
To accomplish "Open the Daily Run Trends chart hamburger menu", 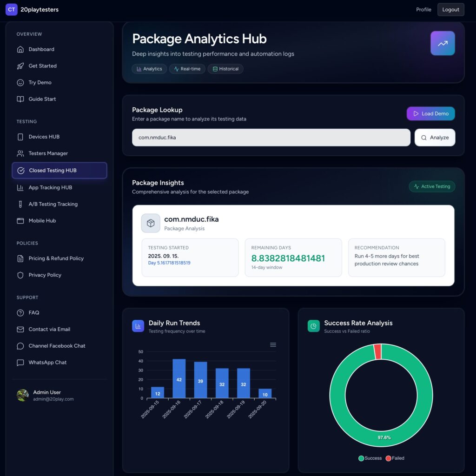I will coord(273,344).
